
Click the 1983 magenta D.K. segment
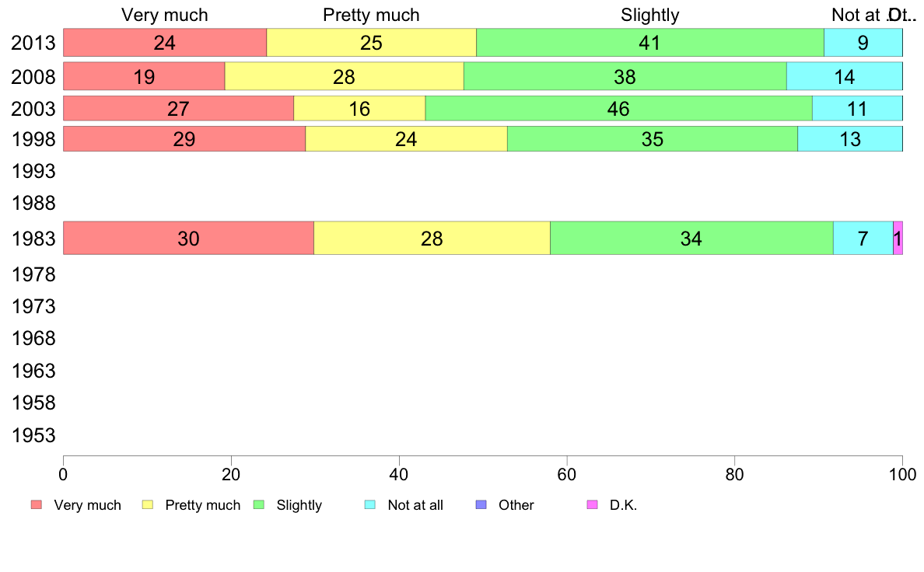[898, 238]
